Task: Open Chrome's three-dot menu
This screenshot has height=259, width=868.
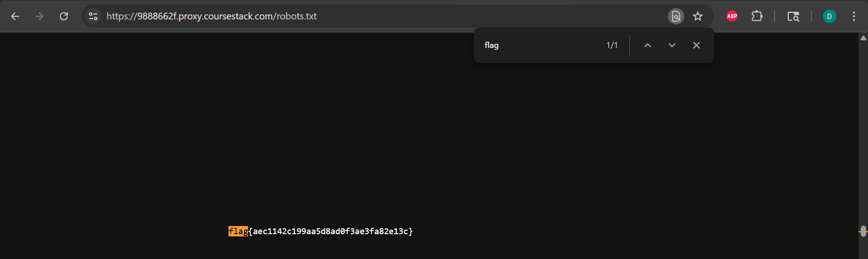Action: click(854, 16)
